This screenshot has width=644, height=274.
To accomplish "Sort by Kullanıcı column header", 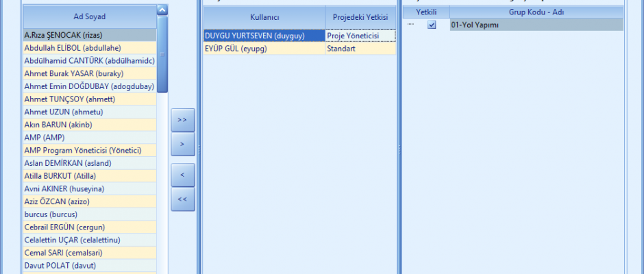I will coord(264,16).
